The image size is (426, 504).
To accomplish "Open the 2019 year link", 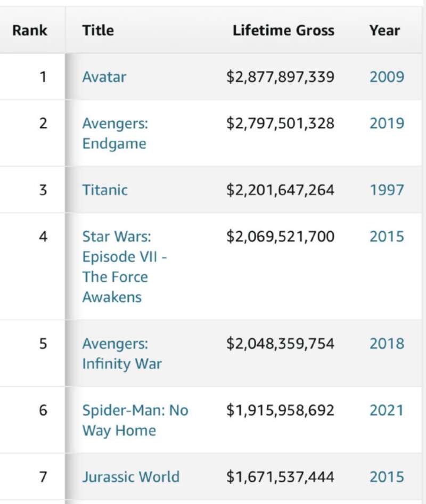I will pyautogui.click(x=387, y=123).
